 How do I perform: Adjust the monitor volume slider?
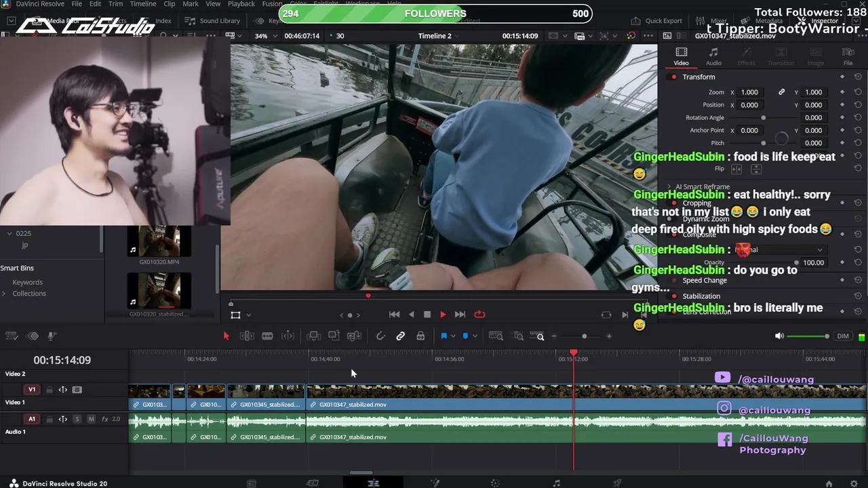[808, 336]
